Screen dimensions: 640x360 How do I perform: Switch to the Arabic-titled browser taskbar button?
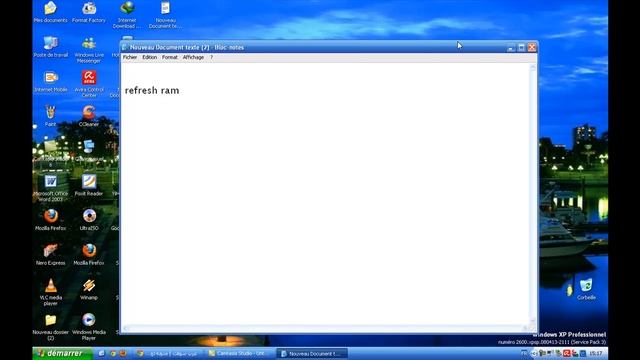pyautogui.click(x=169, y=353)
